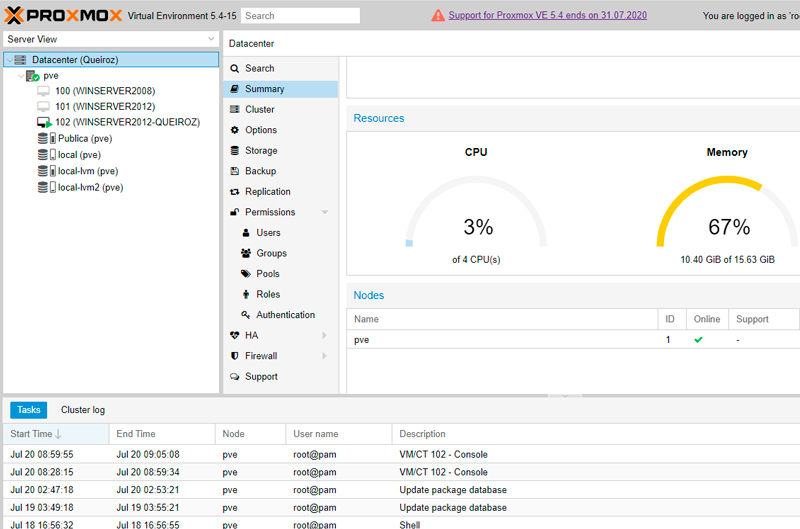Viewport: 800px width, 529px height.
Task: Expand the HA submenu arrow
Action: pos(324,335)
